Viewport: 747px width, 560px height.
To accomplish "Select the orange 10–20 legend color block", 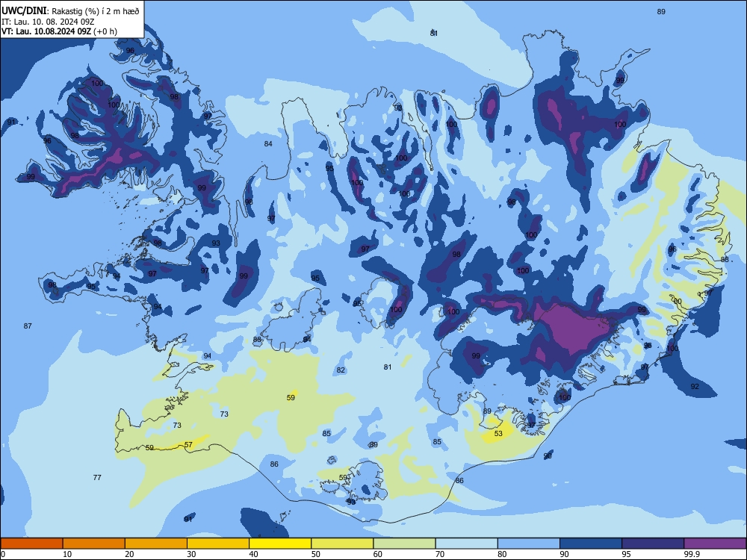I will tap(94, 544).
